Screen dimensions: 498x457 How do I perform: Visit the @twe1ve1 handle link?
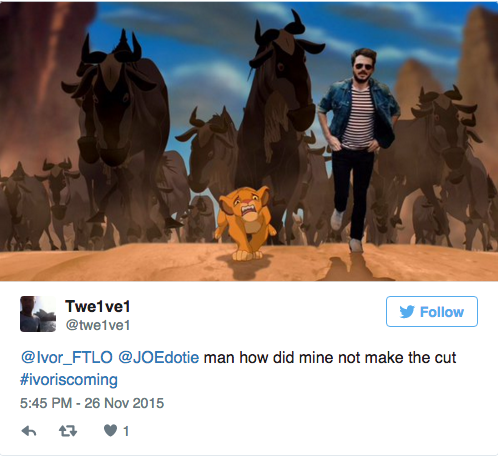click(x=98, y=325)
